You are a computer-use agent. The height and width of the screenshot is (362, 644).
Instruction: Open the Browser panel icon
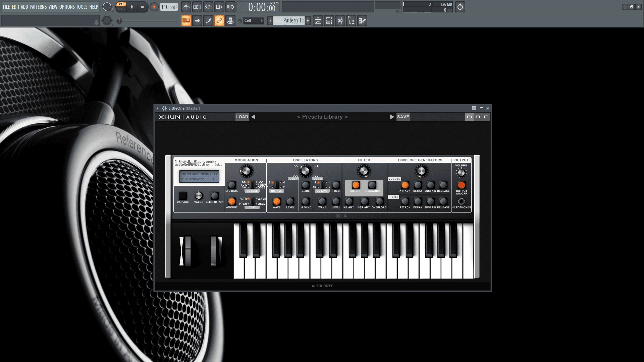pos(351,21)
